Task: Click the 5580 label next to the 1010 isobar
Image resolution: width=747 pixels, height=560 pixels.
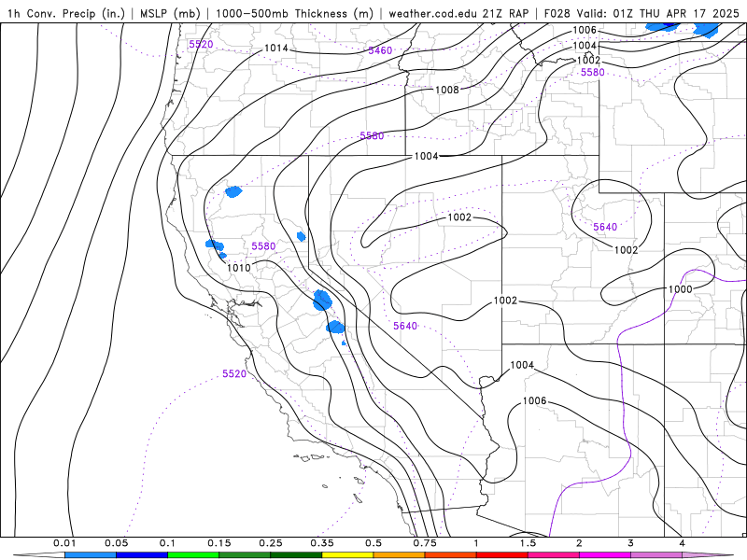Action: tap(263, 246)
